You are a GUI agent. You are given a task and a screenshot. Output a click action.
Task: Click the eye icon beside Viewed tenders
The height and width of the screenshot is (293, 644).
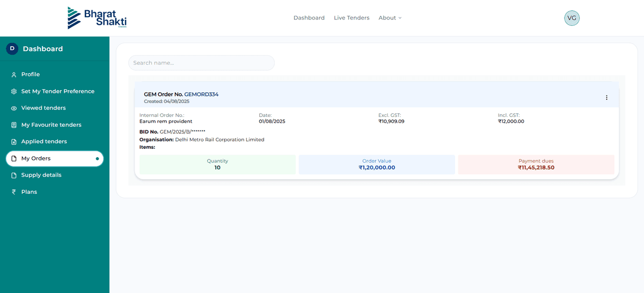(14, 108)
